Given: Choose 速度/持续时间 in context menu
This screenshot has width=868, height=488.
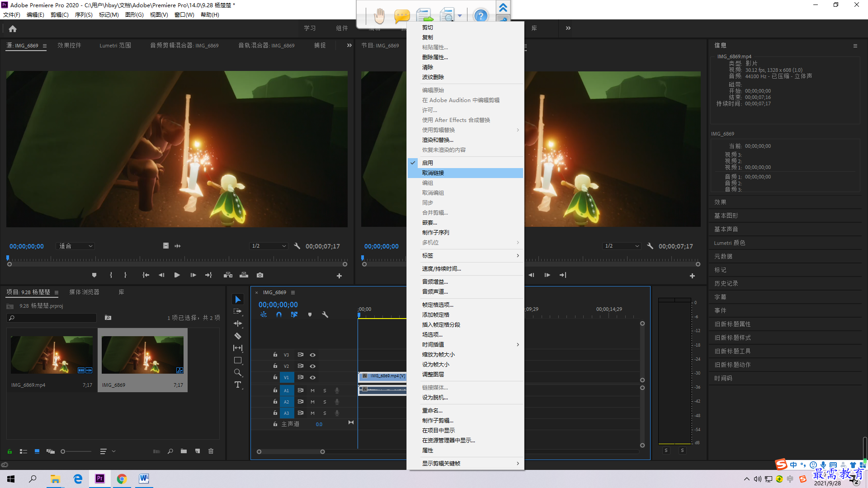Looking at the screenshot, I should (x=466, y=269).
